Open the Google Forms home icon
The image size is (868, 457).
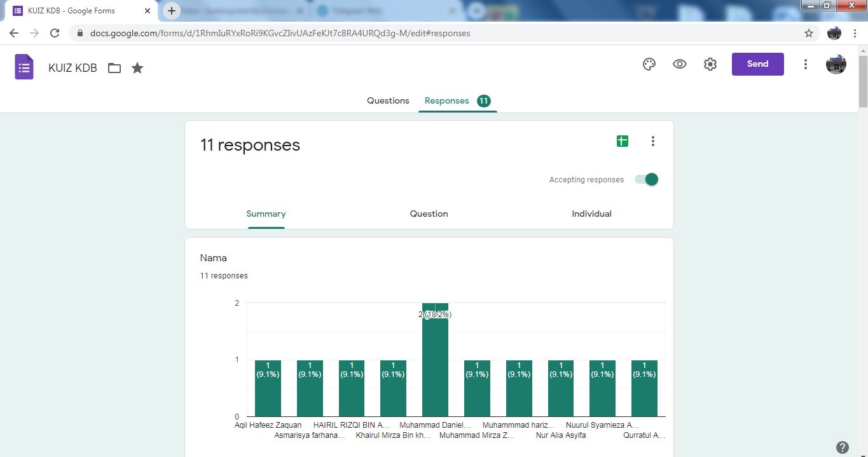[24, 67]
